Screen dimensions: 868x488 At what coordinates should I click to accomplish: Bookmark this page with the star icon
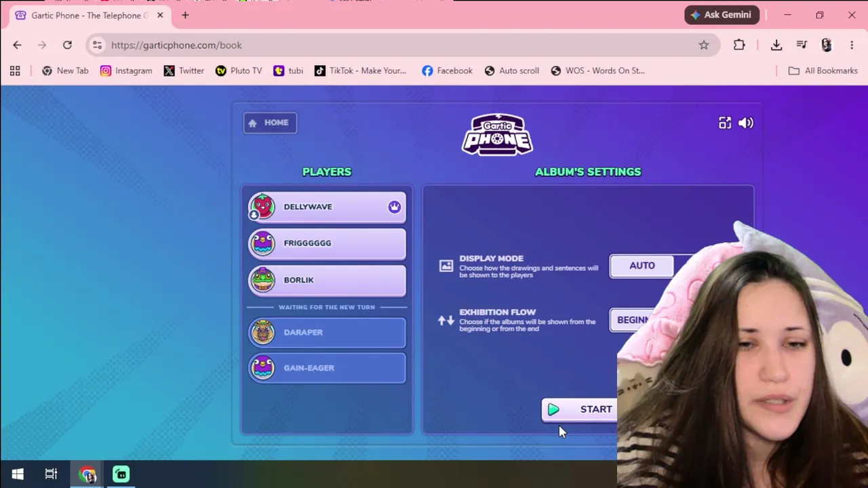pyautogui.click(x=704, y=45)
